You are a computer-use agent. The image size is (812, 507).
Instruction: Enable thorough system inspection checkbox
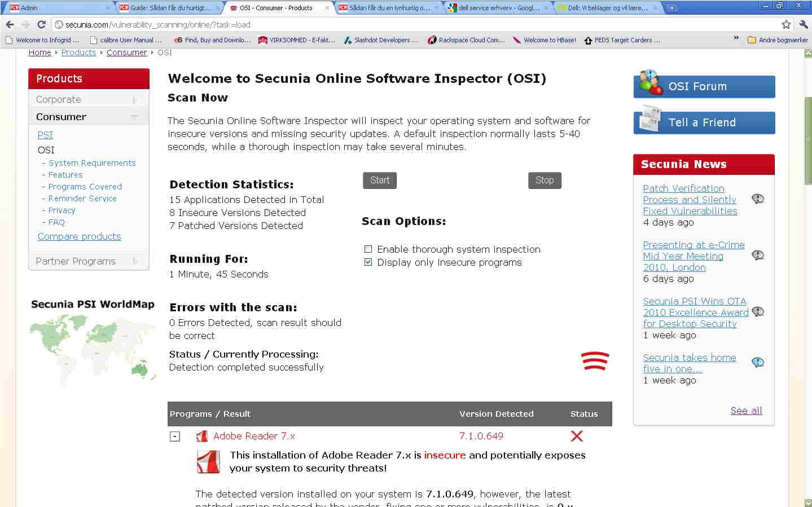click(x=368, y=249)
